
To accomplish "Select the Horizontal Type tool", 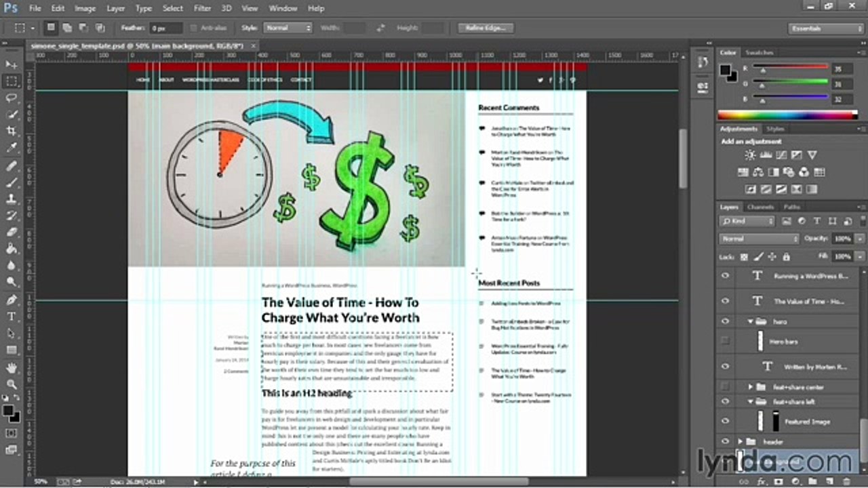I will (12, 317).
